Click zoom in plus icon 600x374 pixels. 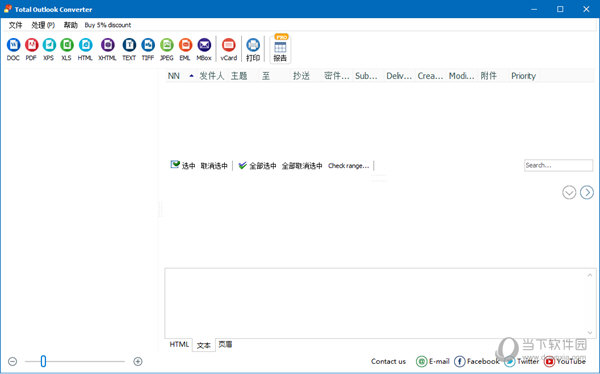coord(138,361)
